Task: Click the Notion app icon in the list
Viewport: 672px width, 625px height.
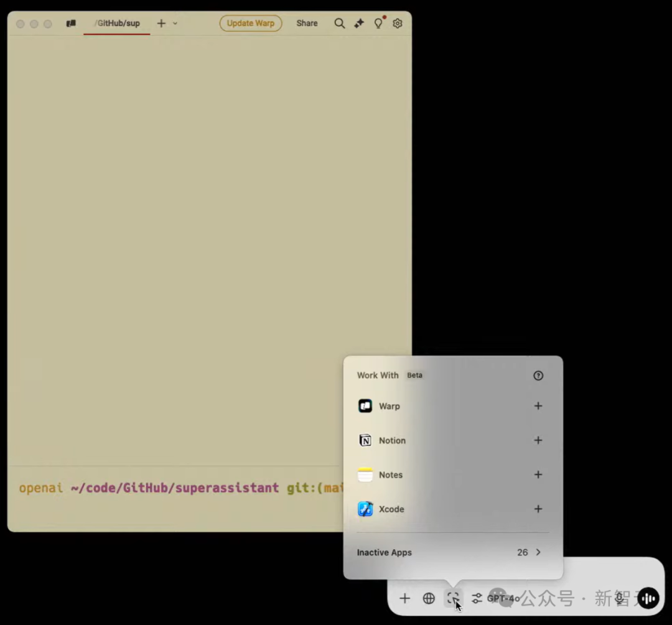Action: pyautogui.click(x=365, y=440)
